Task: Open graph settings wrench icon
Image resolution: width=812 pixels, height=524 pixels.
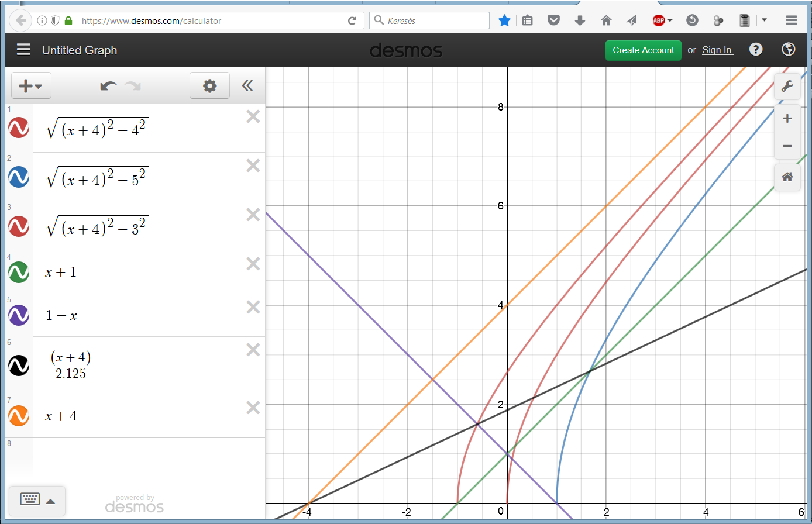Action: 787,87
